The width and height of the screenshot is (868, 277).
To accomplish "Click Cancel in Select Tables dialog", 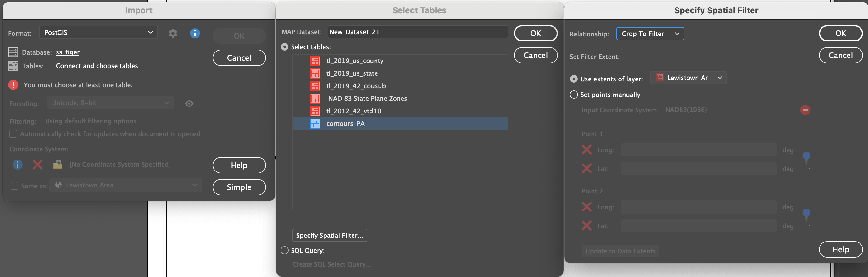I will pyautogui.click(x=535, y=55).
